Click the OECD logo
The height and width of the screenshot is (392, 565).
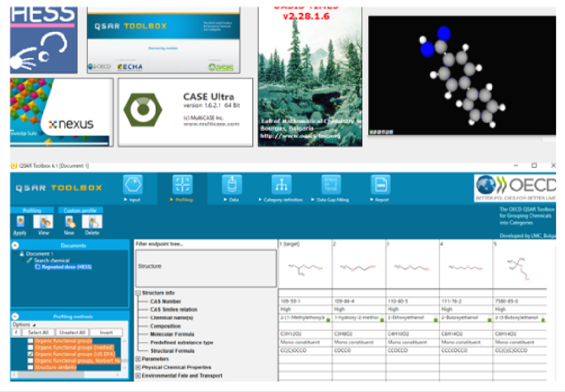(x=514, y=187)
